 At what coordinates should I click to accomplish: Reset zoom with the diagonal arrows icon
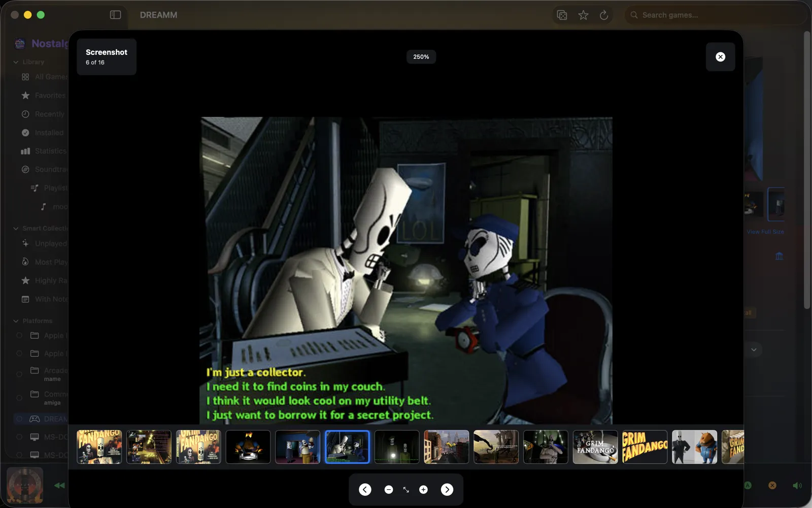406,490
